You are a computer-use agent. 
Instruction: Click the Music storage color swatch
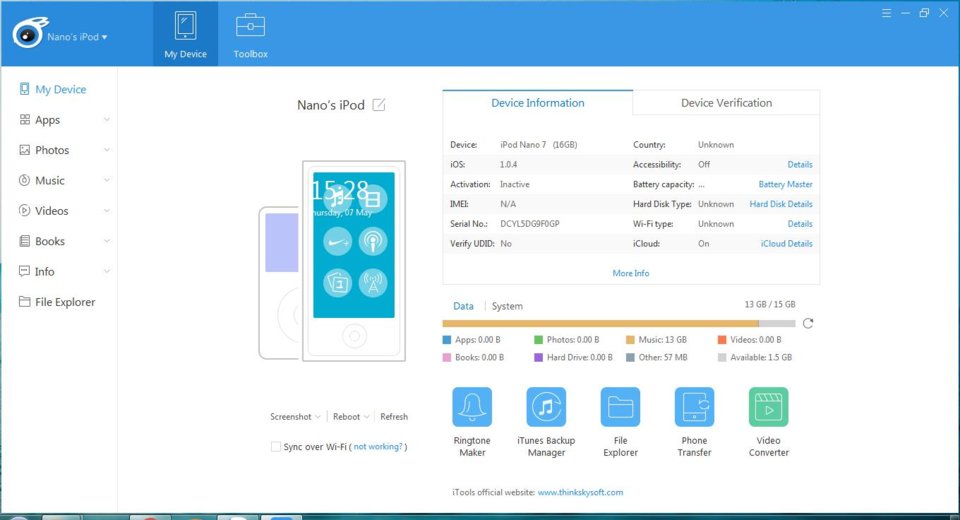[x=630, y=340]
